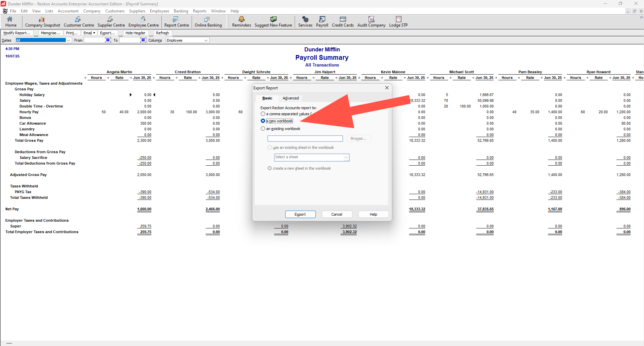Image resolution: width=644 pixels, height=346 pixels.
Task: Open the Help menu in menu bar
Action: (235, 11)
